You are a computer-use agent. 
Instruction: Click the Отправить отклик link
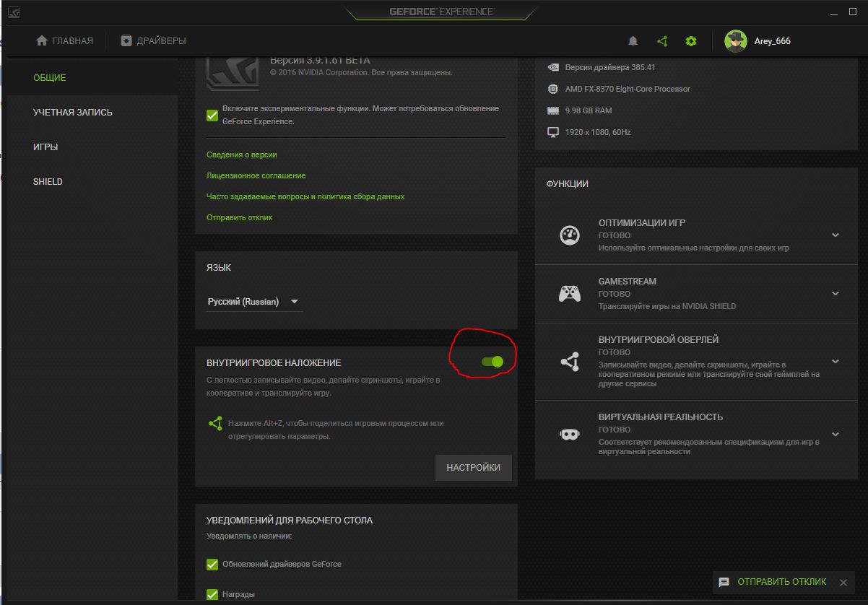[x=239, y=217]
